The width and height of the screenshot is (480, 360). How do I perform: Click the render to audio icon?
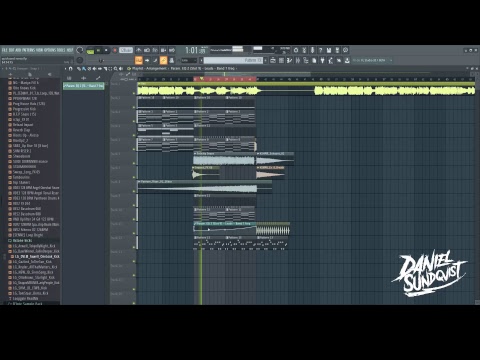tap(337, 50)
